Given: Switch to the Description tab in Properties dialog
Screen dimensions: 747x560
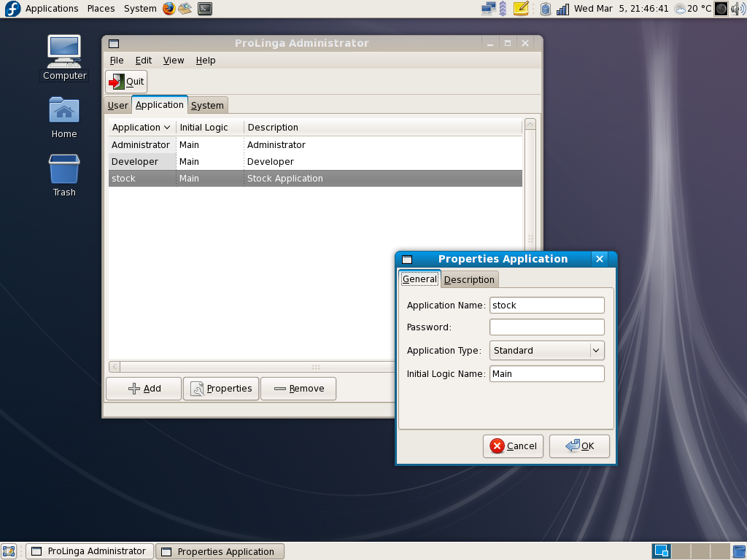Looking at the screenshot, I should (469, 280).
